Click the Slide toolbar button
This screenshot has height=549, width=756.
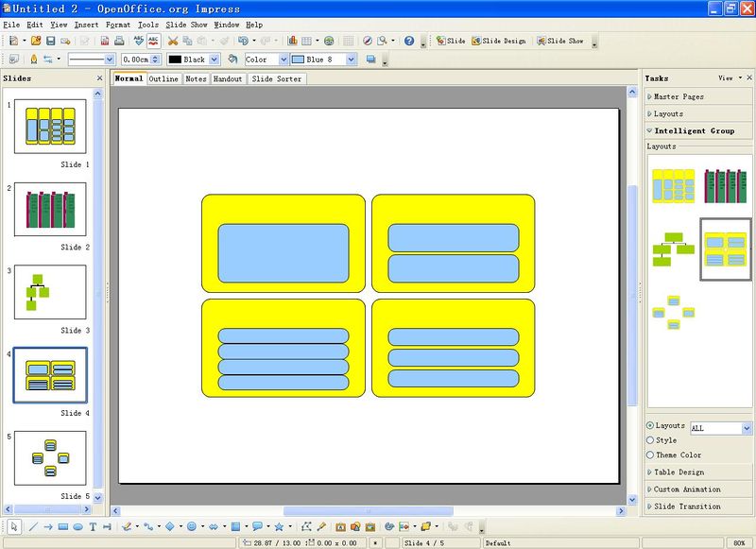tap(451, 41)
